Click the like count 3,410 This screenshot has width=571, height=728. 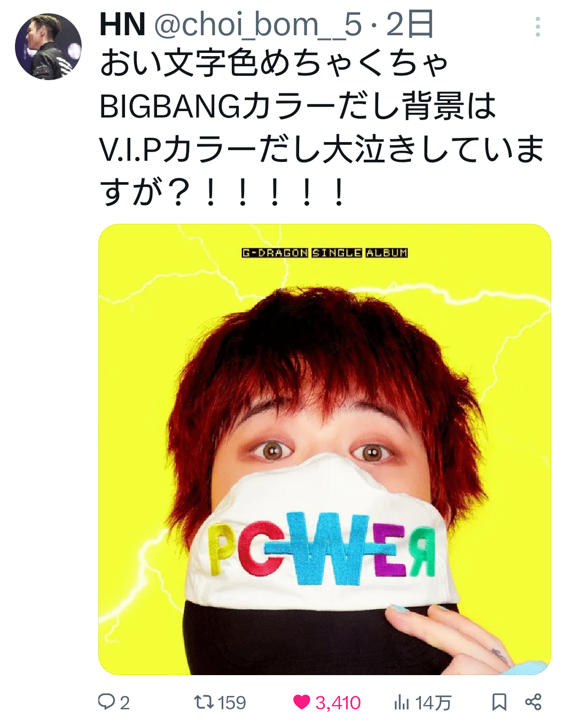point(338,702)
